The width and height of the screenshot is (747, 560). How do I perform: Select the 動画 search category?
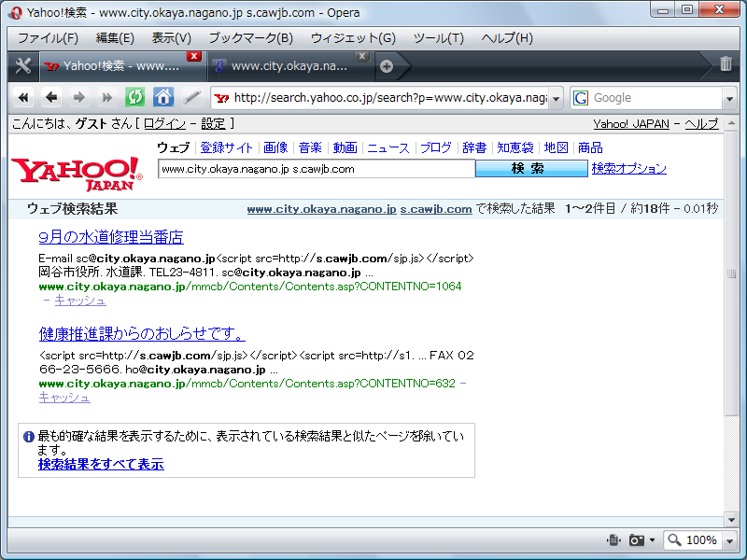[345, 147]
